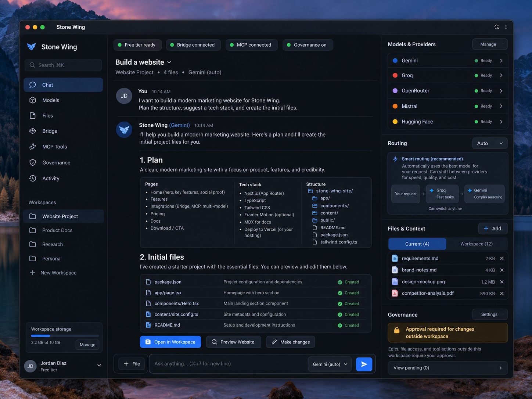532x399 pixels.
Task: Open the Activity sidebar item
Action: pyautogui.click(x=63, y=179)
